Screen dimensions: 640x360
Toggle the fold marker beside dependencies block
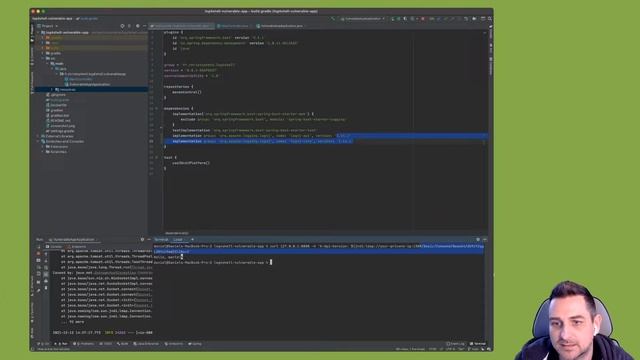point(157,109)
